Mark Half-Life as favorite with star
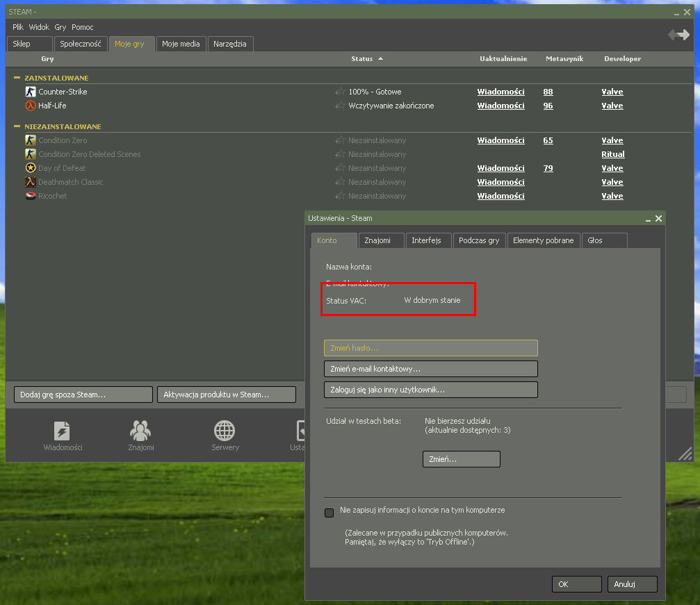Viewport: 700px width, 605px height. click(x=340, y=106)
